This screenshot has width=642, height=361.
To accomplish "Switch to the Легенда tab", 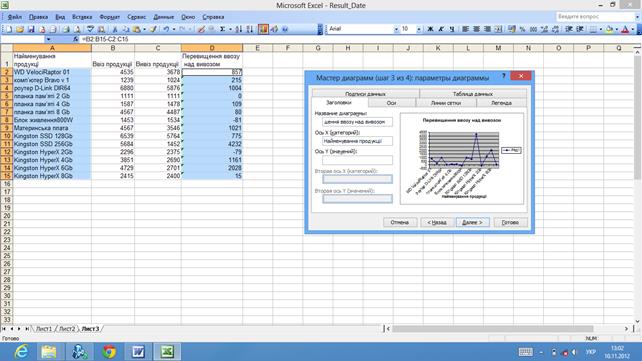I will click(501, 103).
